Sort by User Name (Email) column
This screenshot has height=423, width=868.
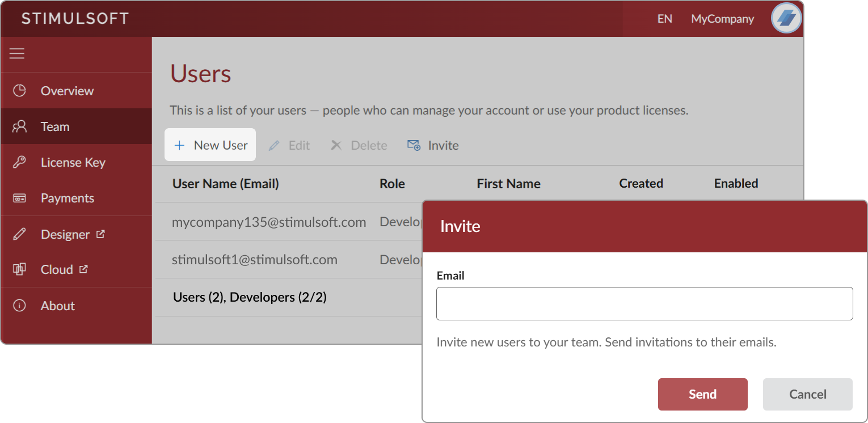click(226, 184)
